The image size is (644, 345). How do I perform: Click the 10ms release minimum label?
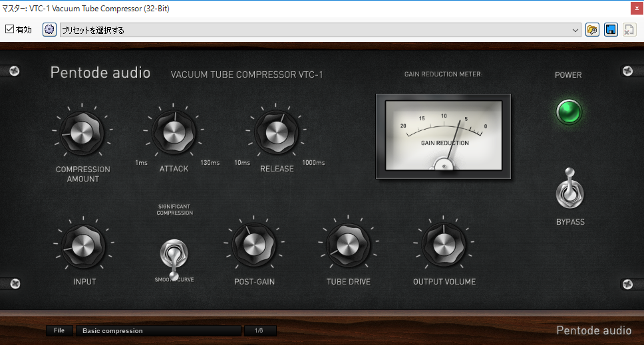tap(242, 163)
